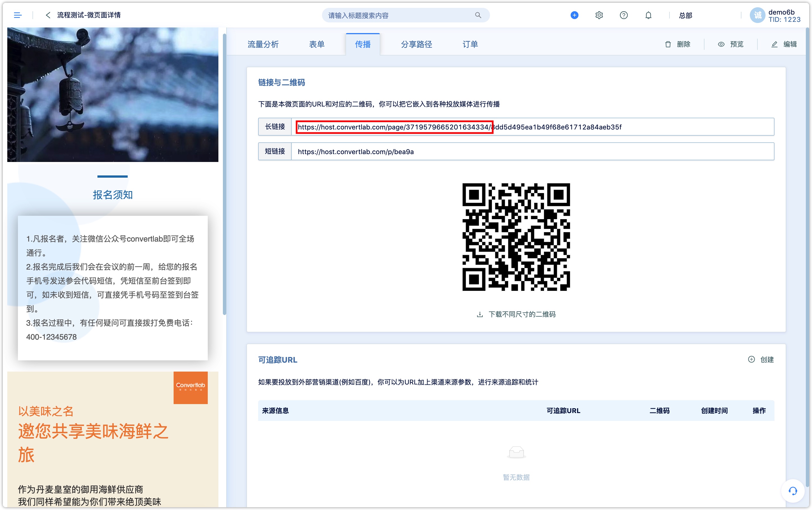812x510 pixels.
Task: Open the help question mark icon
Action: tap(623, 15)
